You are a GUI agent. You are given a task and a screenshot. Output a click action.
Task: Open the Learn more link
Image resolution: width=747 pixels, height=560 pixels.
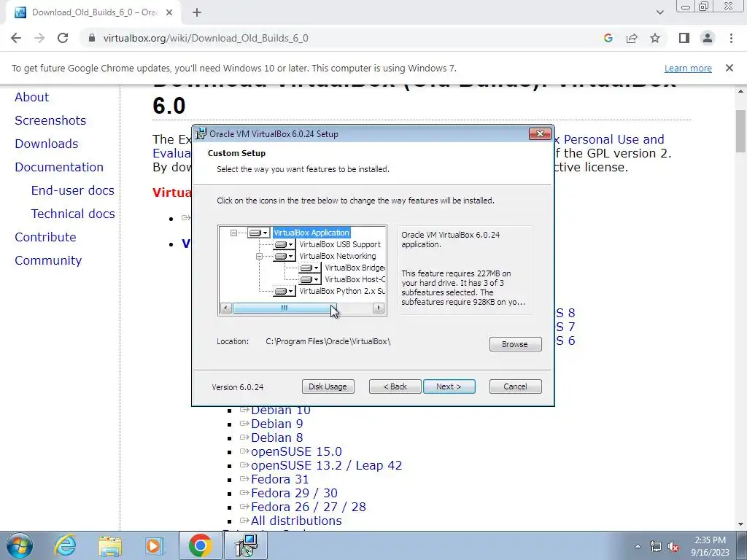(688, 69)
